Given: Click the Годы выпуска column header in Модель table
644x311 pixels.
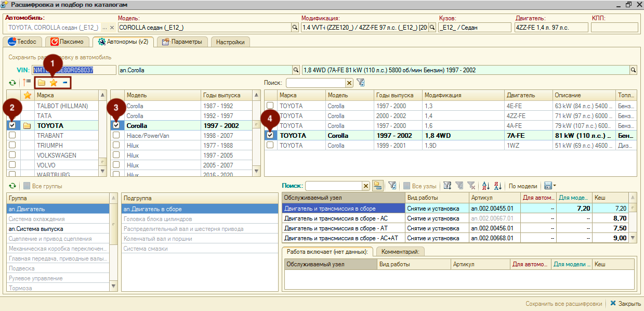Looking at the screenshot, I should (x=227, y=95).
